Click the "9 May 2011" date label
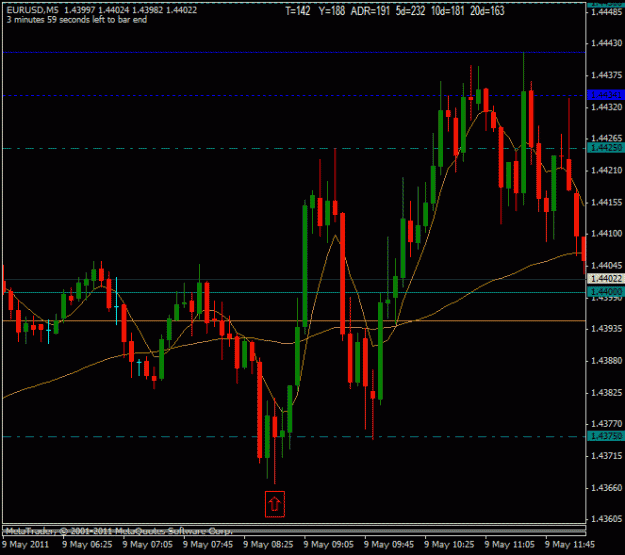625x555 pixels. tap(26, 544)
